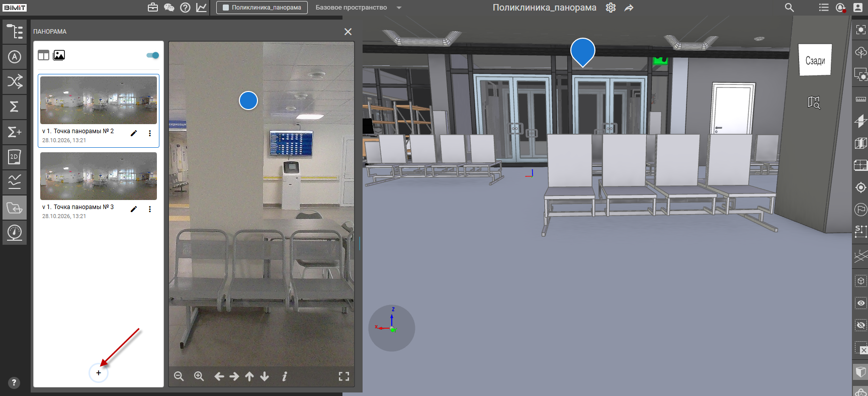The height and width of the screenshot is (396, 868).
Task: Open the chat messages icon
Action: (x=169, y=8)
